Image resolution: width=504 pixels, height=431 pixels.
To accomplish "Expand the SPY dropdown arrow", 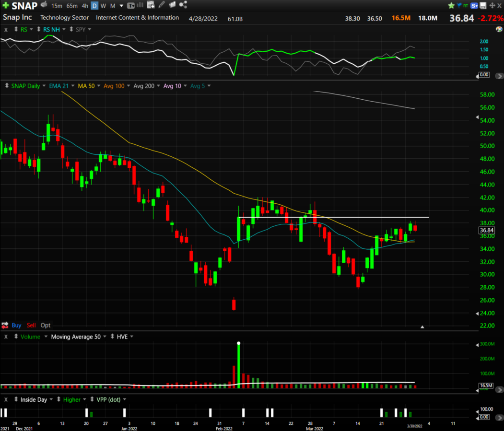I will pos(90,30).
